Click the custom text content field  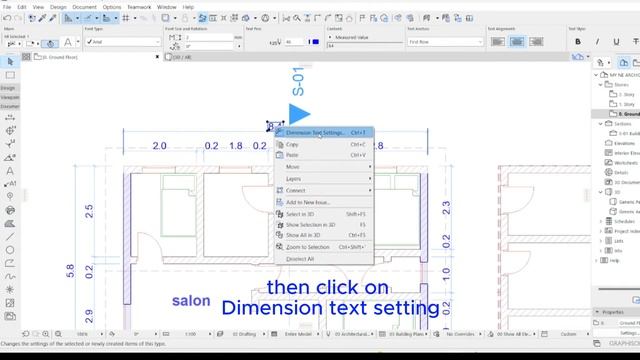364,46
